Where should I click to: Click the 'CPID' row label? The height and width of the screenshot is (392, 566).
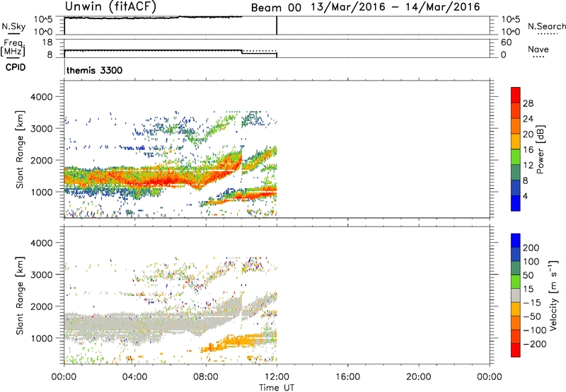(x=16, y=67)
